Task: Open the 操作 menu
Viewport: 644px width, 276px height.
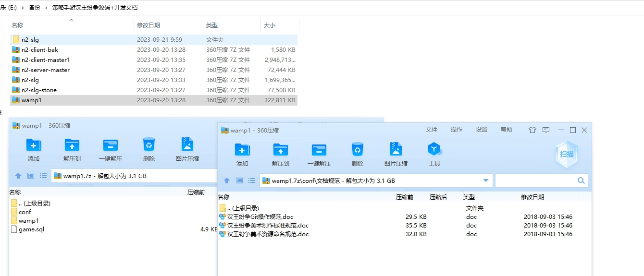Action: pyautogui.click(x=457, y=130)
